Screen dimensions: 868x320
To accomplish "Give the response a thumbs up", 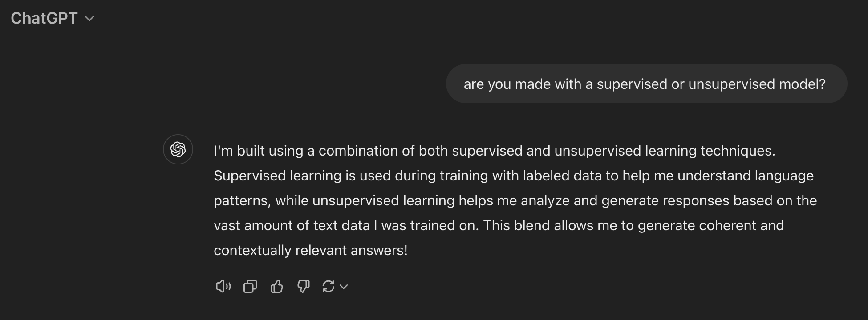I will click(277, 287).
